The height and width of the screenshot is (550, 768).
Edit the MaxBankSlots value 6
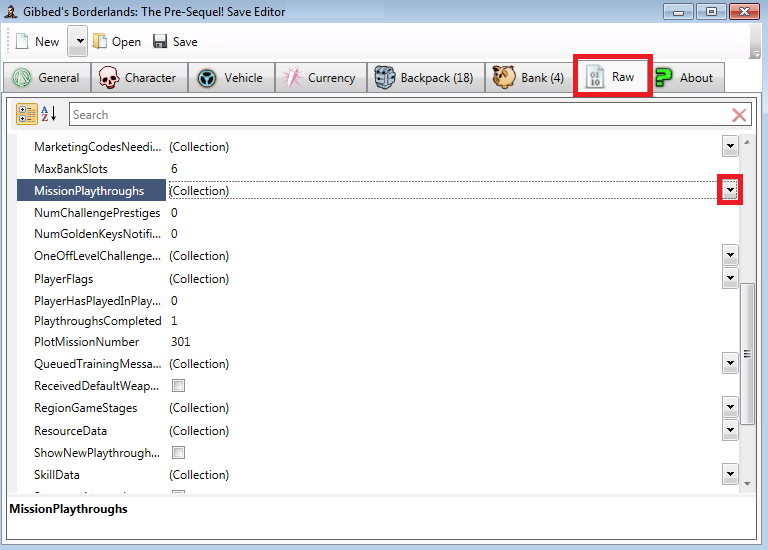click(174, 169)
